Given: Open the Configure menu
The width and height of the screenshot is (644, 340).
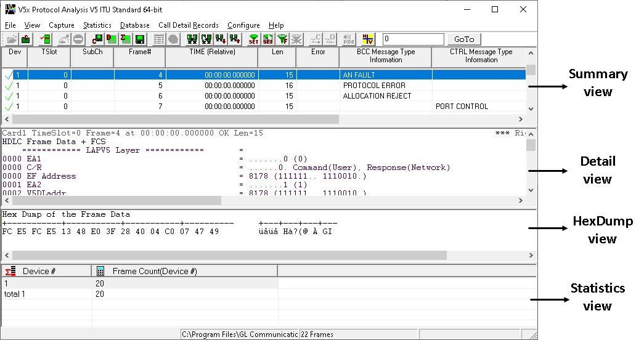Looking at the screenshot, I should [x=243, y=25].
